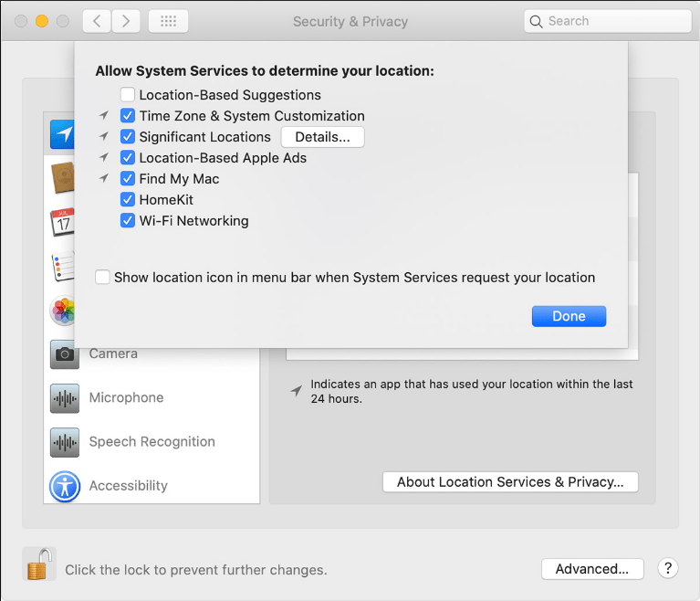Click the magnifying glass search icon
Image resolution: width=700 pixels, height=601 pixels.
[x=536, y=21]
